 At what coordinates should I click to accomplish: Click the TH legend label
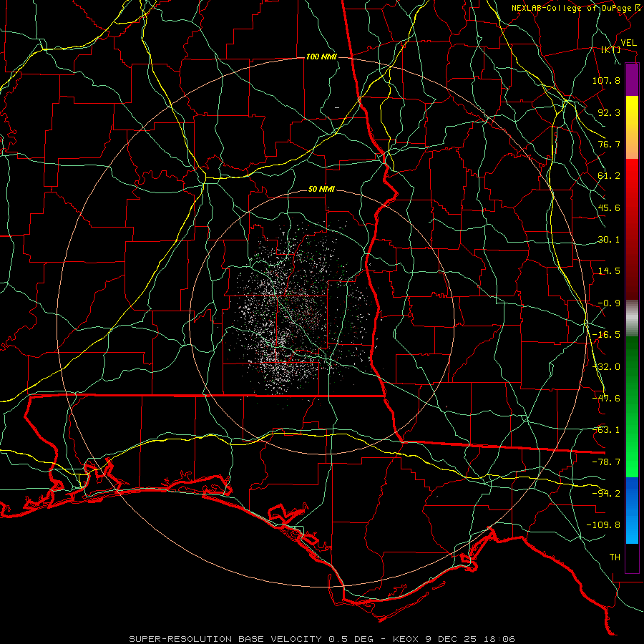click(615, 557)
